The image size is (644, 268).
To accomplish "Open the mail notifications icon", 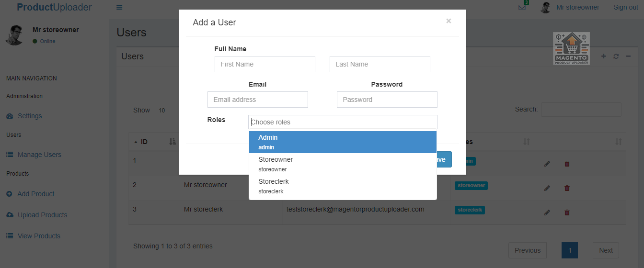I will (522, 7).
